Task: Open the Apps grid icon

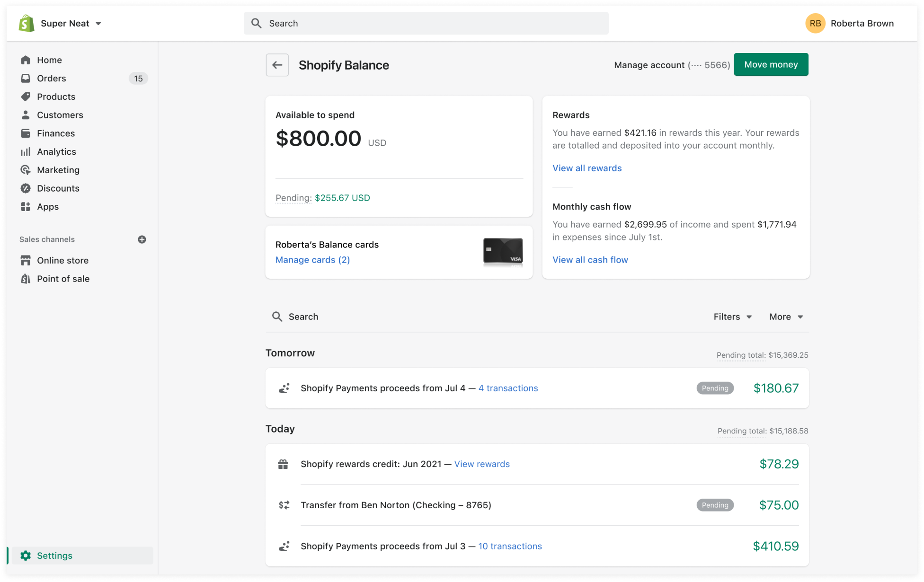Action: pos(26,207)
